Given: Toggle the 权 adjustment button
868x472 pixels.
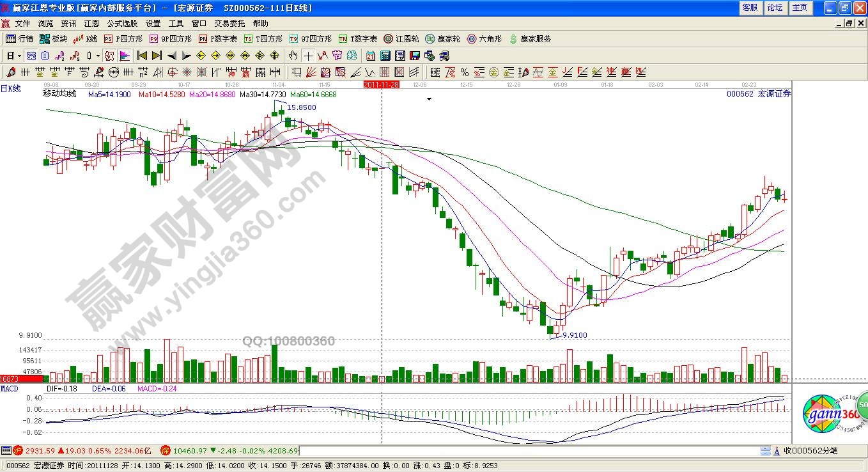Looking at the screenshot, I should [109, 56].
